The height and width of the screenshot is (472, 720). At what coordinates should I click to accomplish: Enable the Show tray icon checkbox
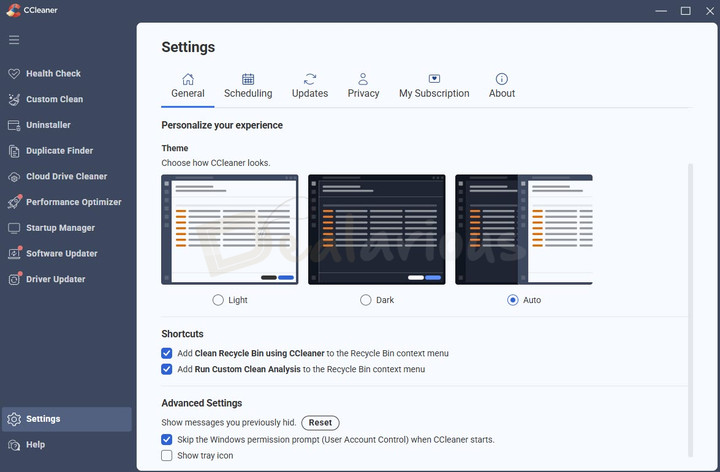click(167, 455)
